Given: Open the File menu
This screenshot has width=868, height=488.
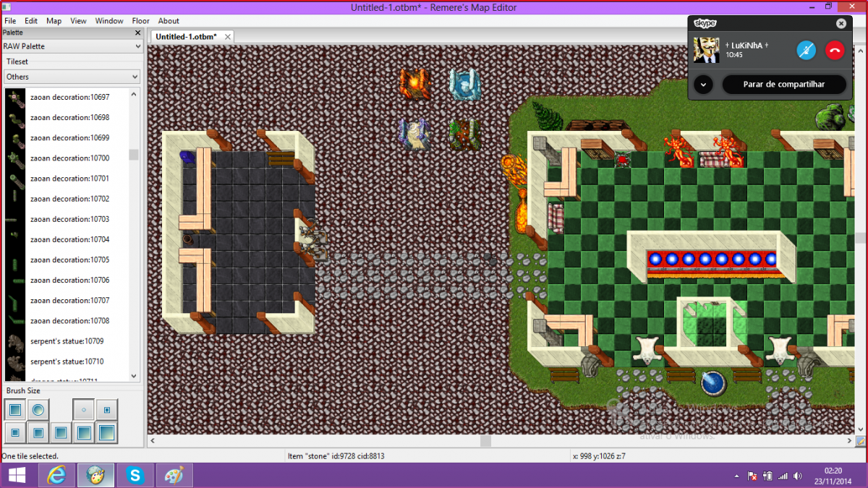Looking at the screenshot, I should 10,21.
